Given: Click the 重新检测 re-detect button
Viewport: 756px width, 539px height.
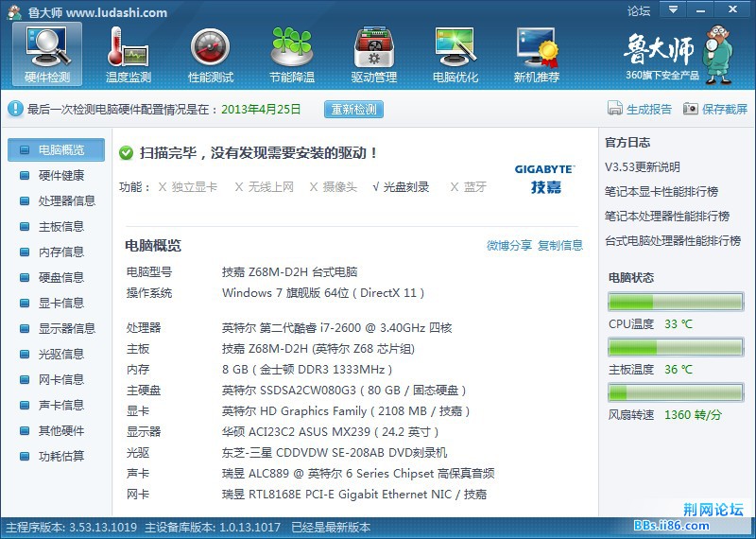Looking at the screenshot, I should tap(353, 109).
